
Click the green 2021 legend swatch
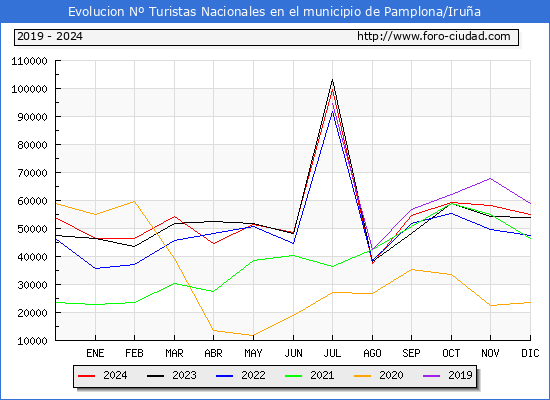294,376
